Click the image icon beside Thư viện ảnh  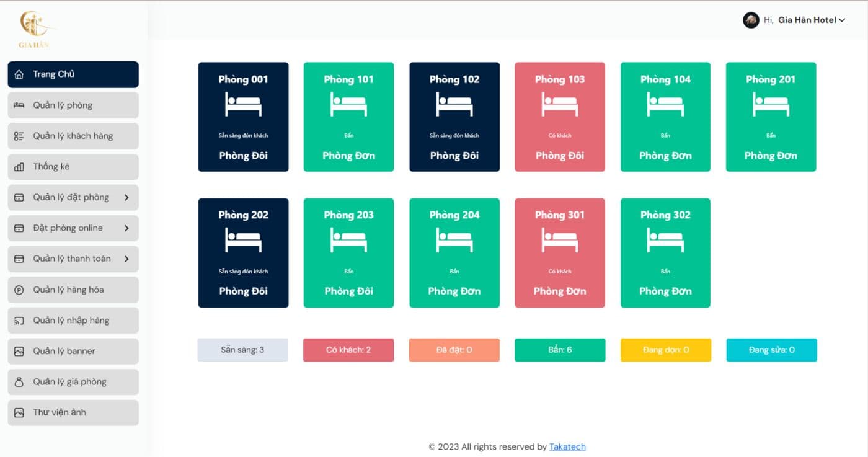tap(19, 413)
